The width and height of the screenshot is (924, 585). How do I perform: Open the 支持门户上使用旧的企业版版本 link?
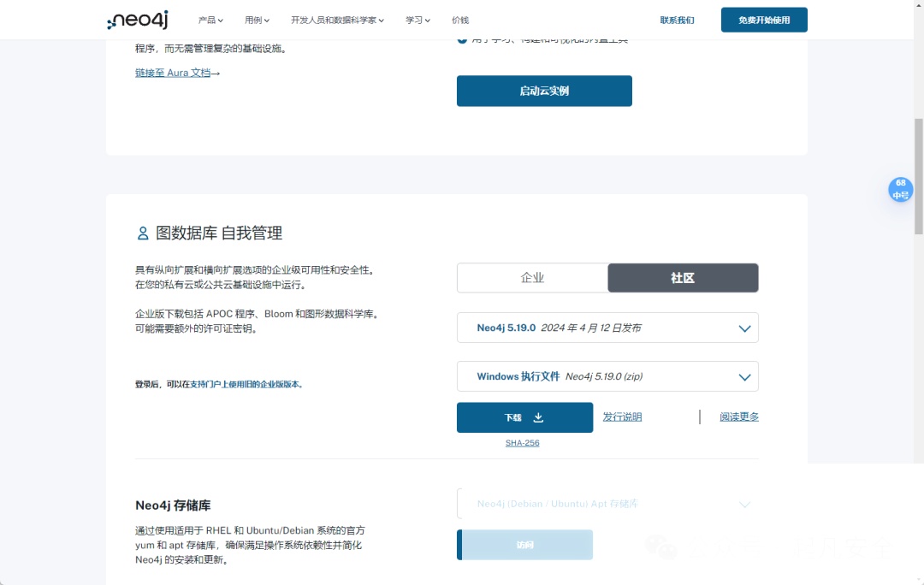pos(245,384)
